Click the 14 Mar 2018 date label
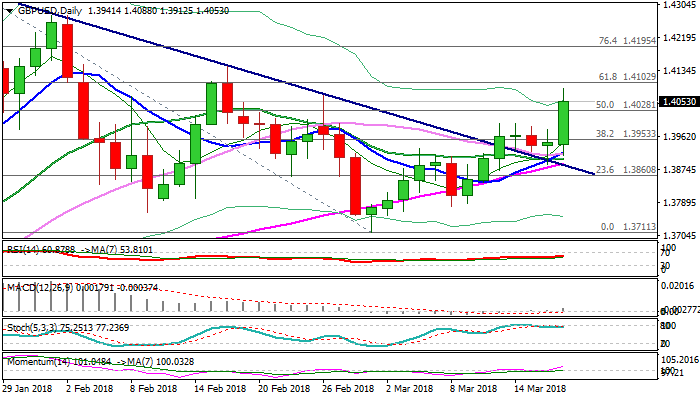 coord(540,389)
